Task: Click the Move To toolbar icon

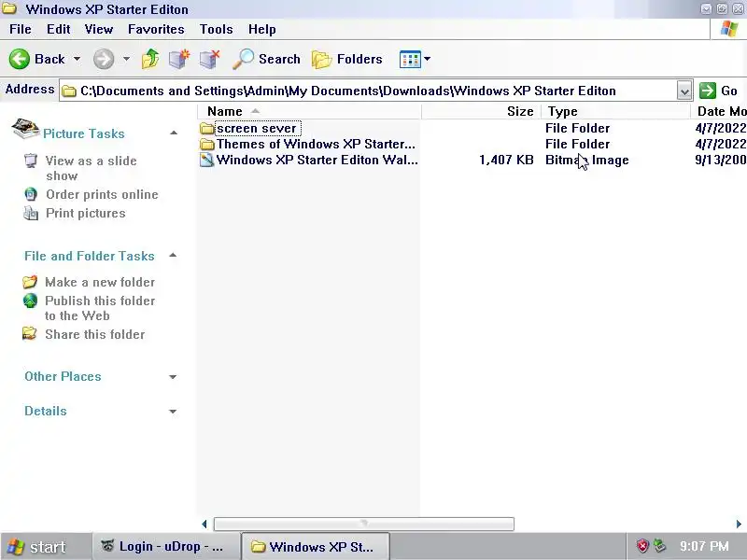Action: [179, 59]
